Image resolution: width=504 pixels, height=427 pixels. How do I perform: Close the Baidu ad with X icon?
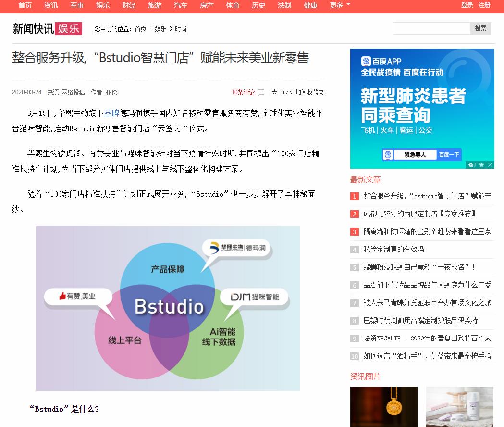[x=490, y=165]
